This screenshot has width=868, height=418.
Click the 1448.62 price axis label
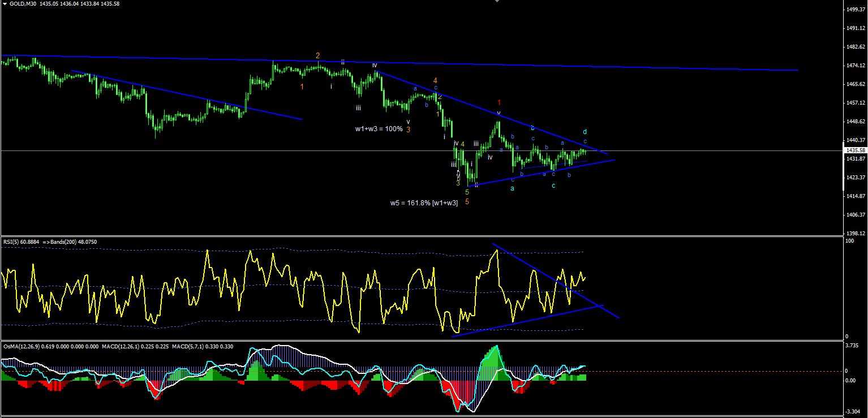[x=855, y=122]
